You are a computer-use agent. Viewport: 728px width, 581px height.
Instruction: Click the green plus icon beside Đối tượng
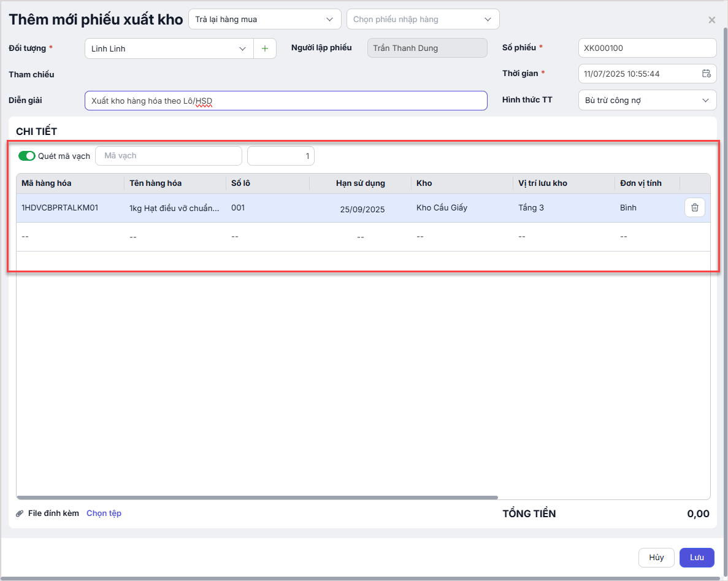click(264, 48)
